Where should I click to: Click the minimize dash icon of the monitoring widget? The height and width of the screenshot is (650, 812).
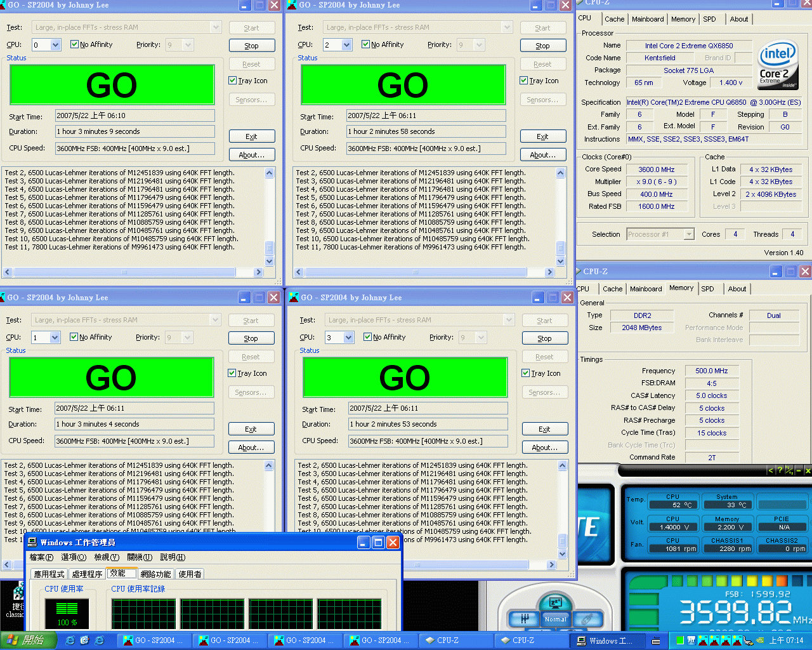click(x=799, y=470)
